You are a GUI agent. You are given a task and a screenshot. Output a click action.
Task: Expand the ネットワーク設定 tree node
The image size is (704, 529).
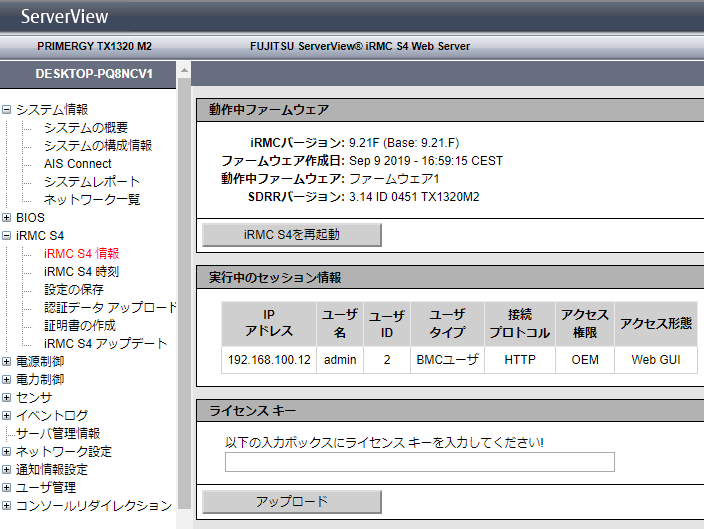[x=6, y=451]
